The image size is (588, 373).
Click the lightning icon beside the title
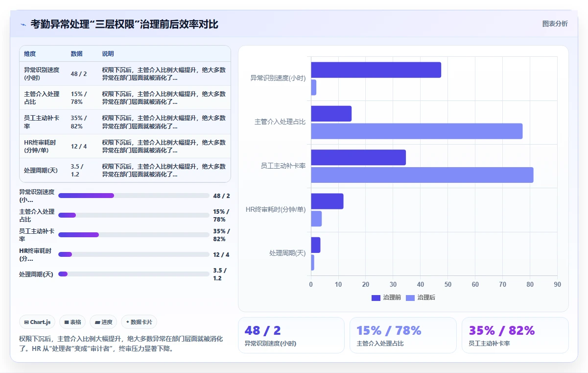(x=23, y=24)
